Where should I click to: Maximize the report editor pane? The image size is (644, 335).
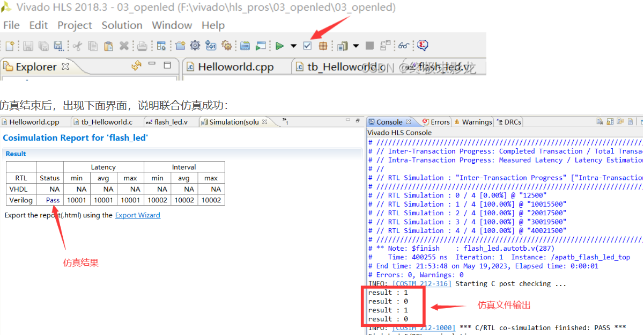coord(357,121)
